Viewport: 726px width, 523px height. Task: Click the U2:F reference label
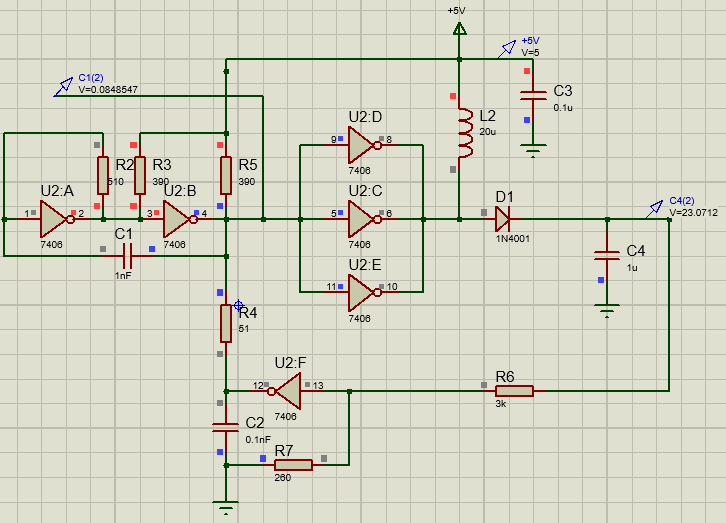pyautogui.click(x=290, y=363)
